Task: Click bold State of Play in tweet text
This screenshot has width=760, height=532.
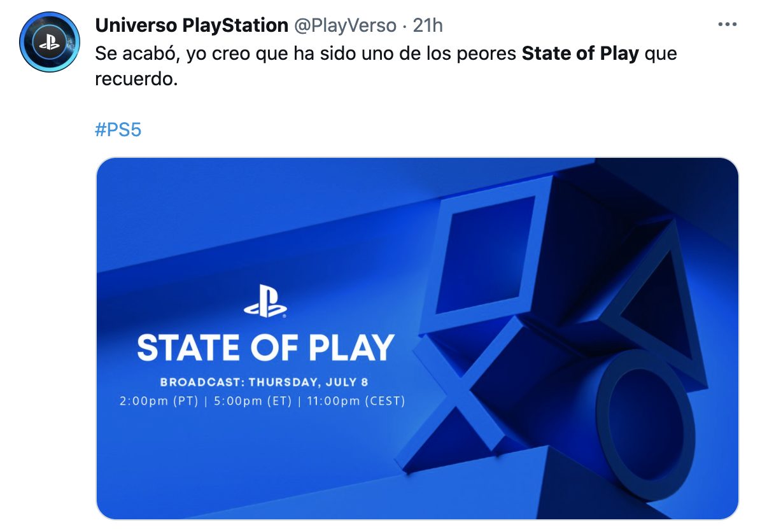Action: click(x=580, y=53)
